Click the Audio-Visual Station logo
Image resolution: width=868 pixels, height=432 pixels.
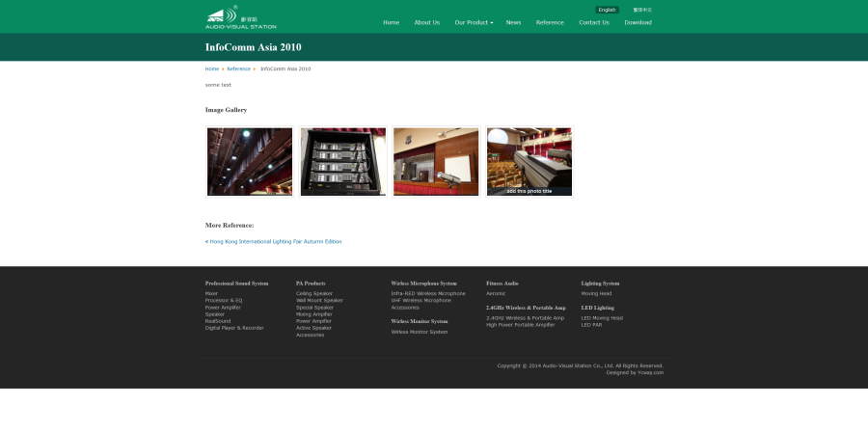click(x=240, y=17)
